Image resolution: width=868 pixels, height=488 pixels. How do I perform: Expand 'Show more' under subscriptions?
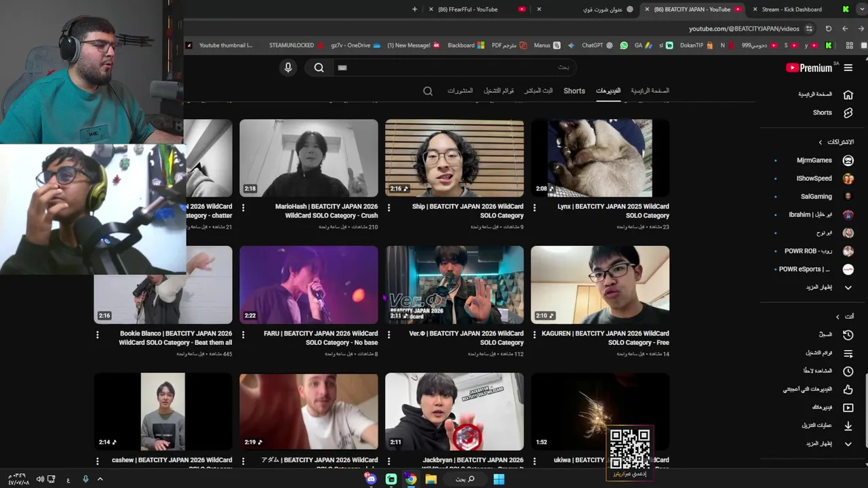pyautogui.click(x=828, y=287)
